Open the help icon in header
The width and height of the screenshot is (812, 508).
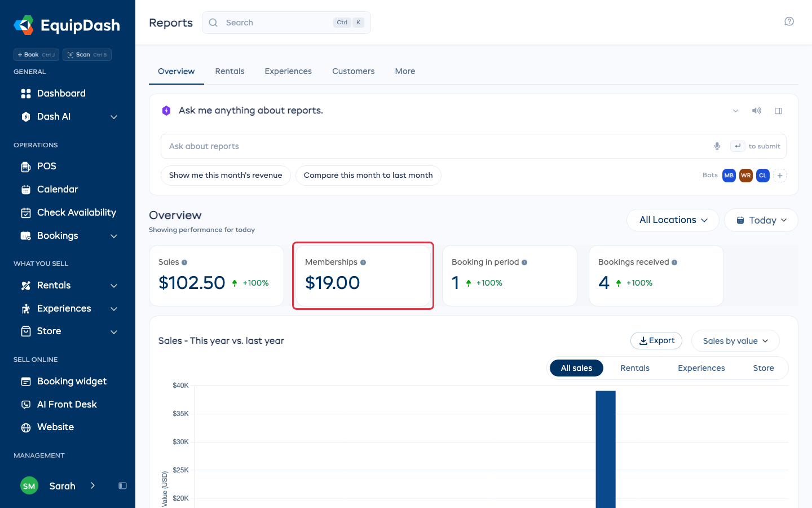click(x=789, y=21)
